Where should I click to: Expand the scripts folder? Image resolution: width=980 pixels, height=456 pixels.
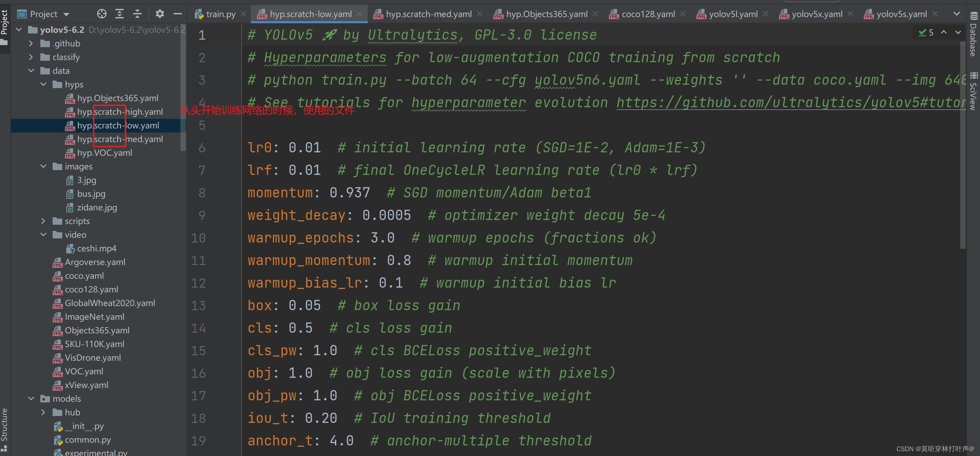(x=43, y=221)
